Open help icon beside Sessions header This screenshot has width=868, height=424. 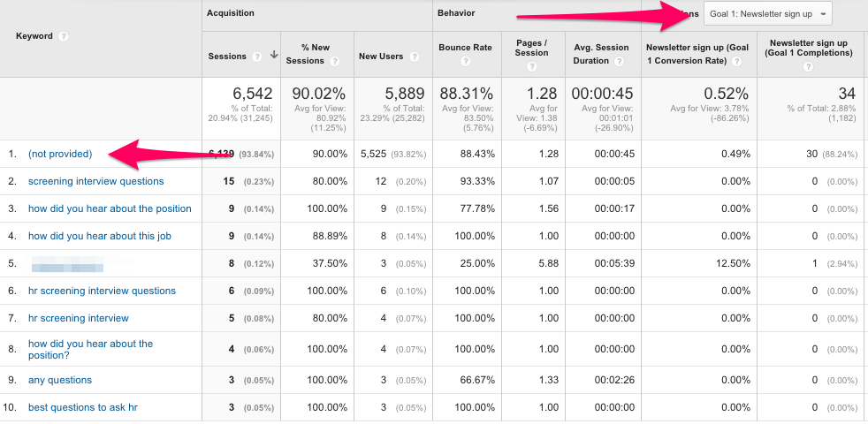click(256, 57)
